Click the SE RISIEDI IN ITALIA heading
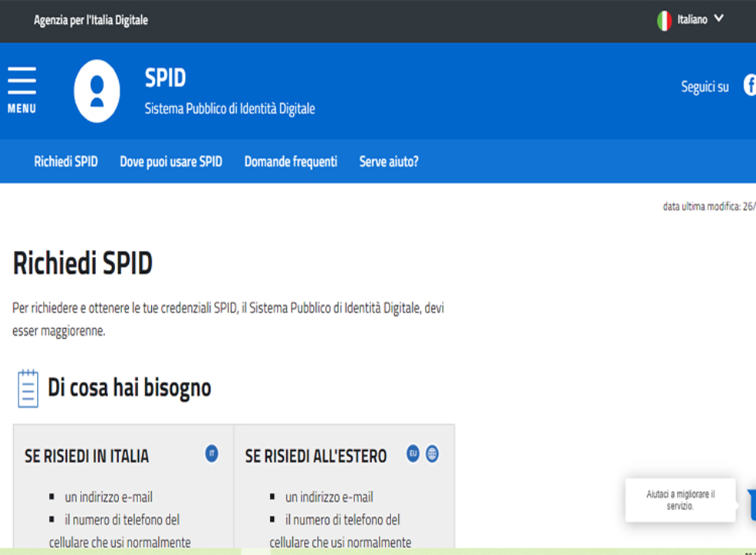The image size is (756, 555). coord(86,456)
